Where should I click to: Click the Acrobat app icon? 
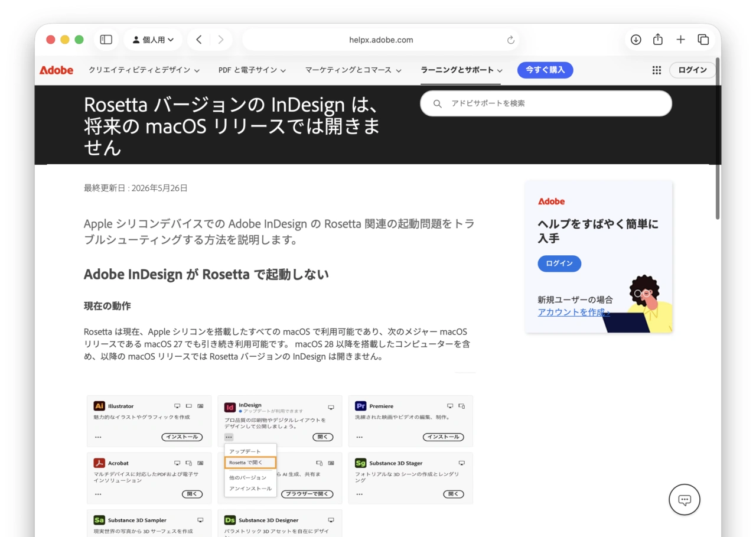coord(99,463)
